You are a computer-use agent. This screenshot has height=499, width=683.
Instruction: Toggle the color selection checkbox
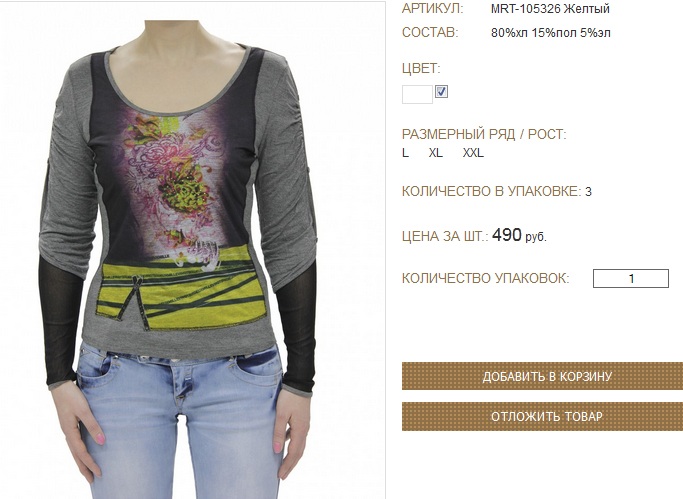441,92
